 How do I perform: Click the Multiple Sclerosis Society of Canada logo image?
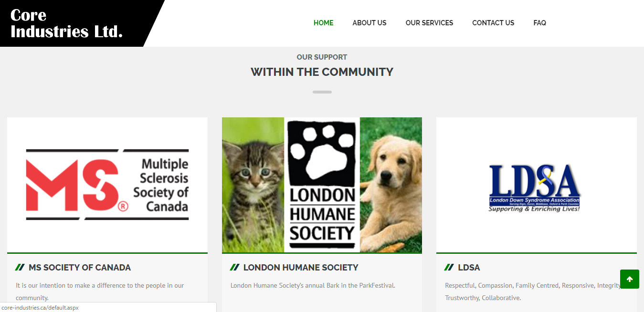[107, 185]
